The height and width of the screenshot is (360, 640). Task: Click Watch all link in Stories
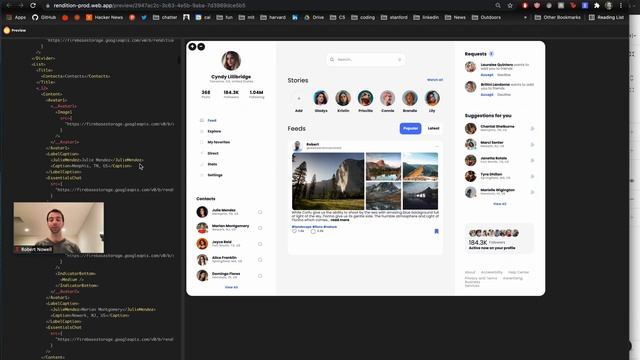tap(435, 80)
